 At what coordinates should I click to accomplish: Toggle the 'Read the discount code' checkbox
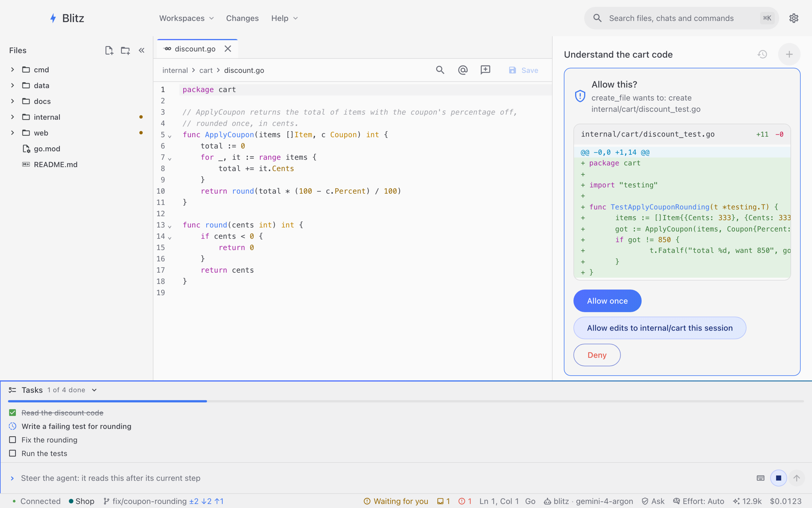click(x=13, y=413)
